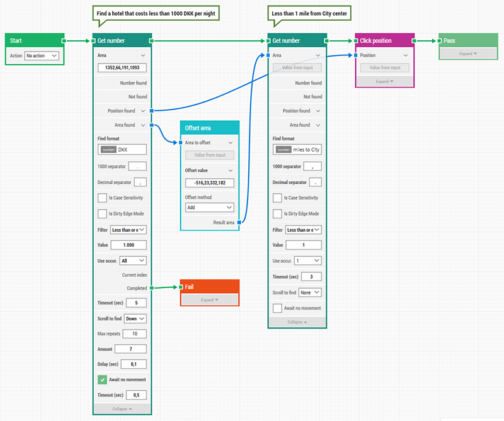Open the Action dropdown in Start block

[42, 55]
